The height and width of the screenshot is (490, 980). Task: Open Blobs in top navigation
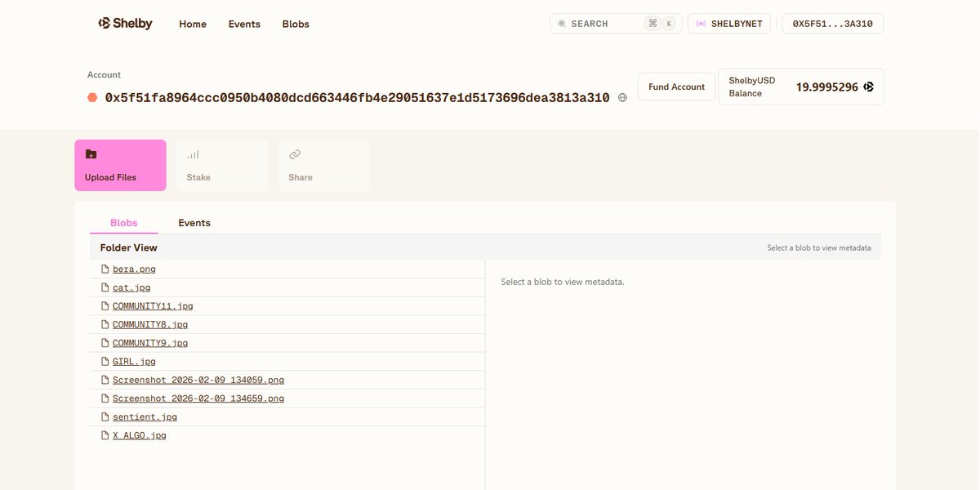point(296,24)
